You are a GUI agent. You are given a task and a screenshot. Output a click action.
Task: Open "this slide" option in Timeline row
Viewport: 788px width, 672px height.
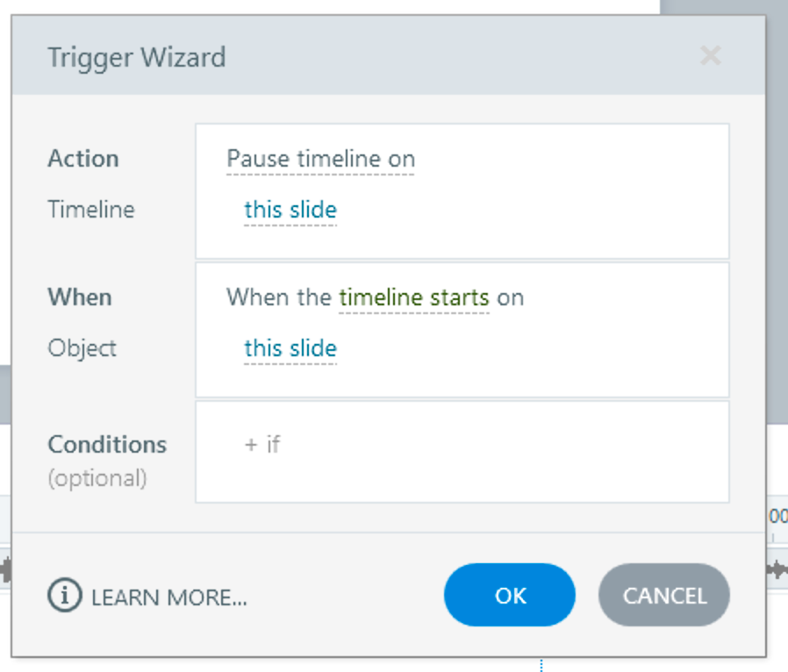290,211
